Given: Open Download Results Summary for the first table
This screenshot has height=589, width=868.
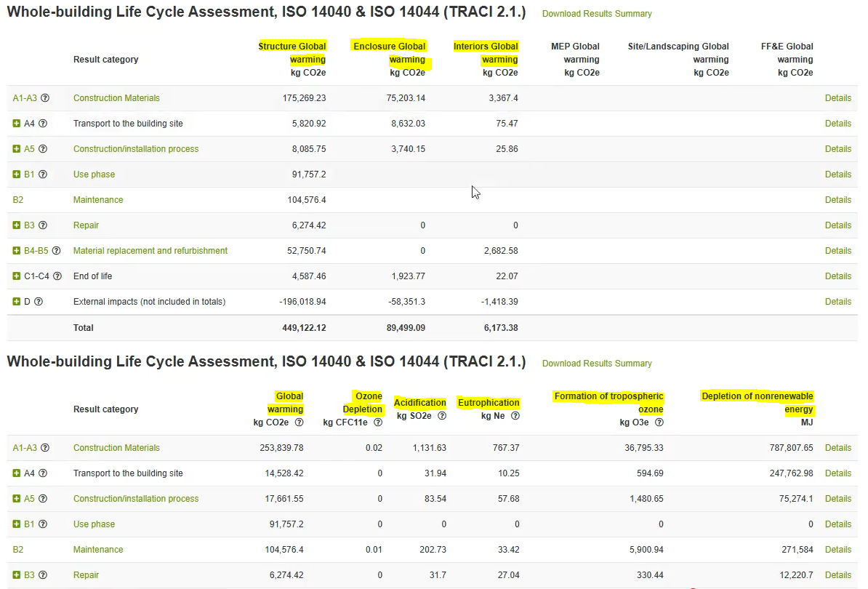Looking at the screenshot, I should (x=596, y=13).
